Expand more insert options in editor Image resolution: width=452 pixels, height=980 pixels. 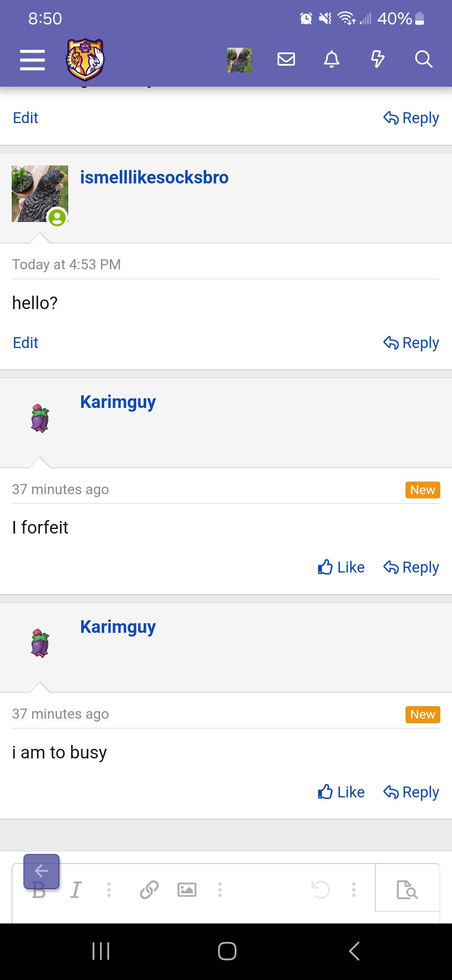(220, 890)
